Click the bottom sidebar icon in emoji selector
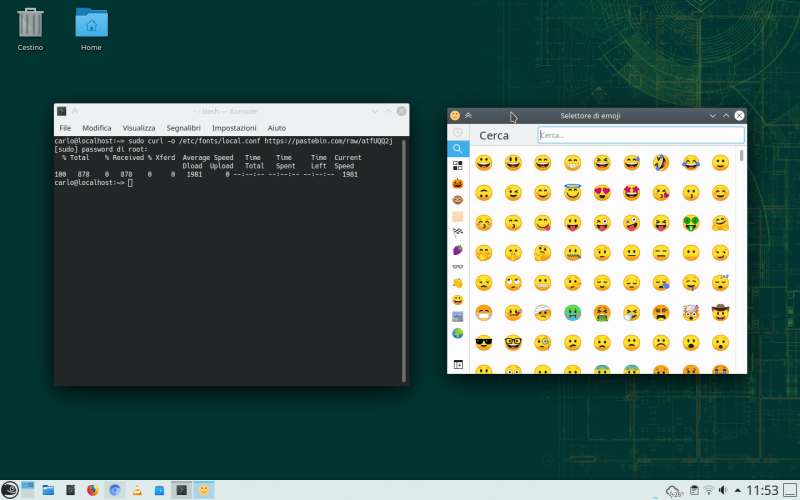The image size is (800, 500). 458,364
